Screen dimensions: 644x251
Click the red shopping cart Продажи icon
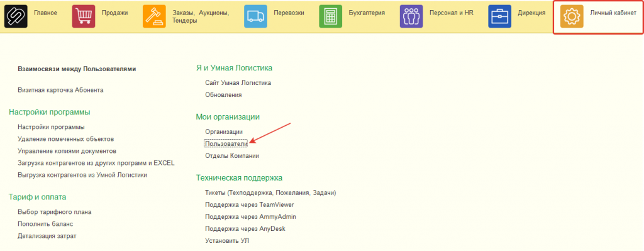(84, 16)
